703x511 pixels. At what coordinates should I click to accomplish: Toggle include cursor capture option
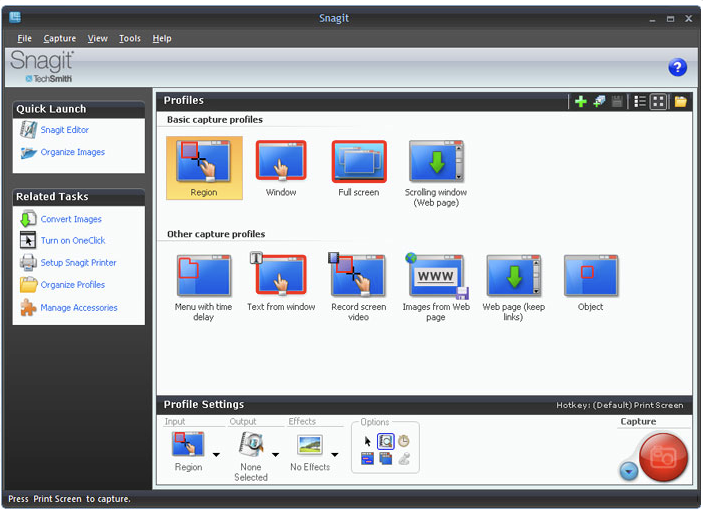click(367, 442)
